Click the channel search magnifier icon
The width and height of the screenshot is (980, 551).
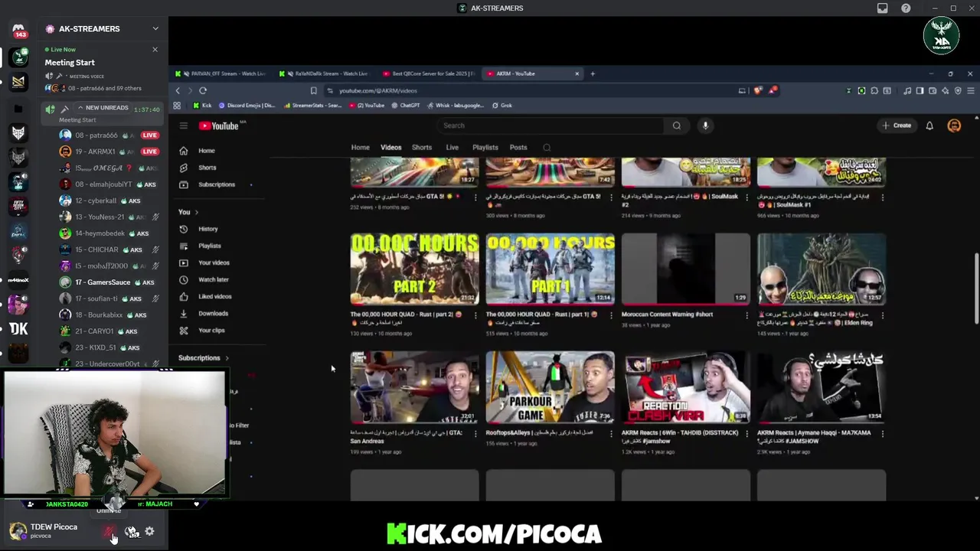coord(547,147)
